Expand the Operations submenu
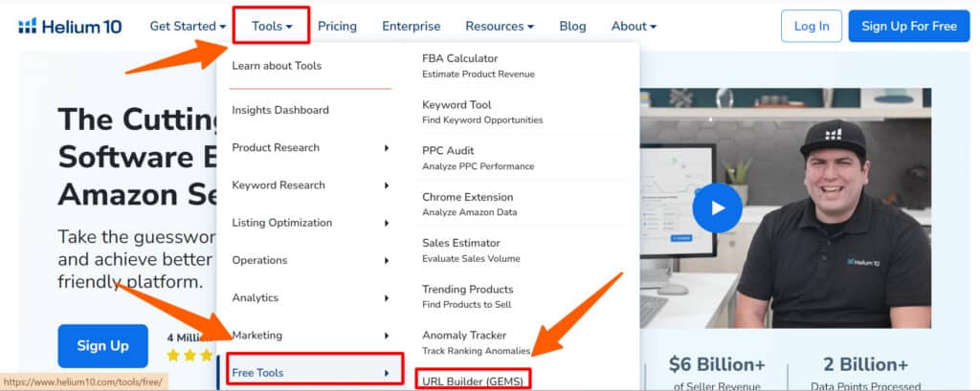Screen dimensions: 980x391 tap(310, 260)
